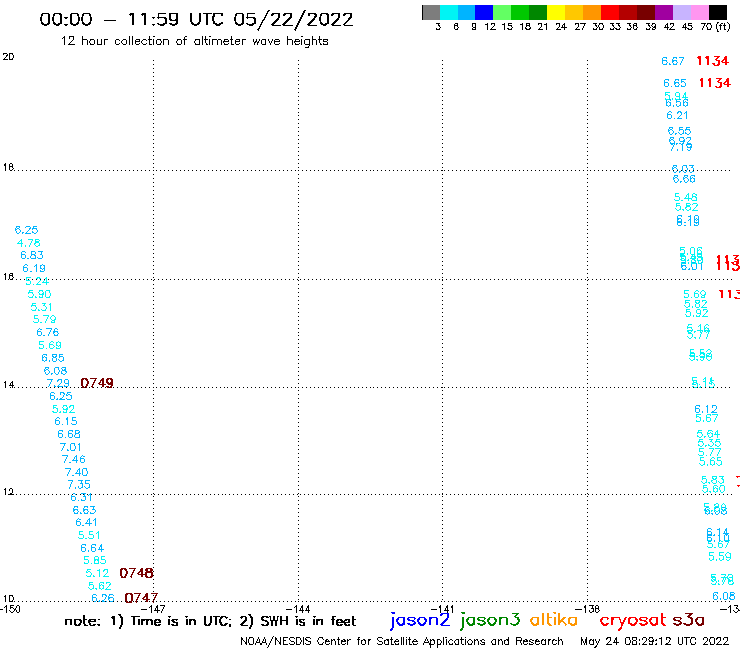Click the wave height value 7.01
Viewport: 740px width, 650px height.
[70, 447]
